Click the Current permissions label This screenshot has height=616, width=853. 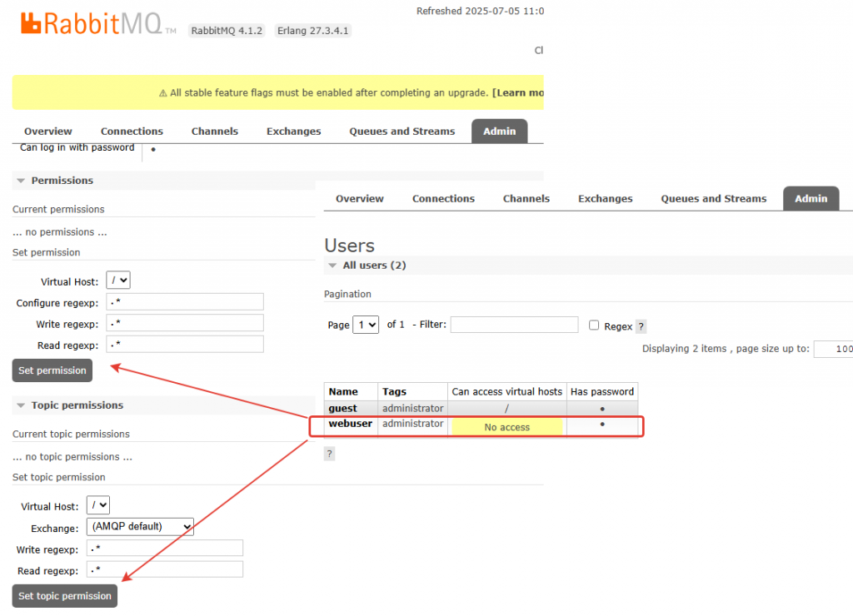click(58, 209)
